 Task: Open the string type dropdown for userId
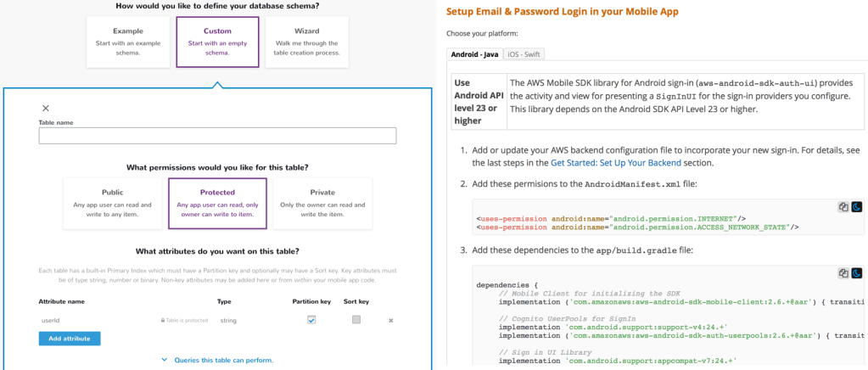pyautogui.click(x=228, y=320)
